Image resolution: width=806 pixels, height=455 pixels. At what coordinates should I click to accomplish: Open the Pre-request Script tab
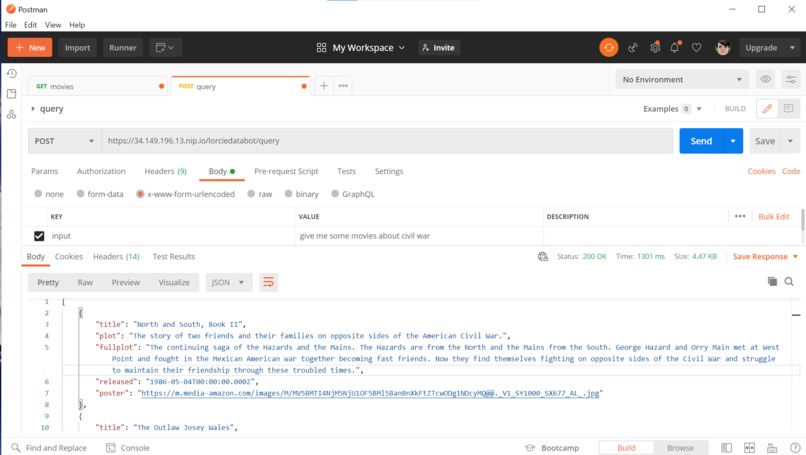coord(286,171)
